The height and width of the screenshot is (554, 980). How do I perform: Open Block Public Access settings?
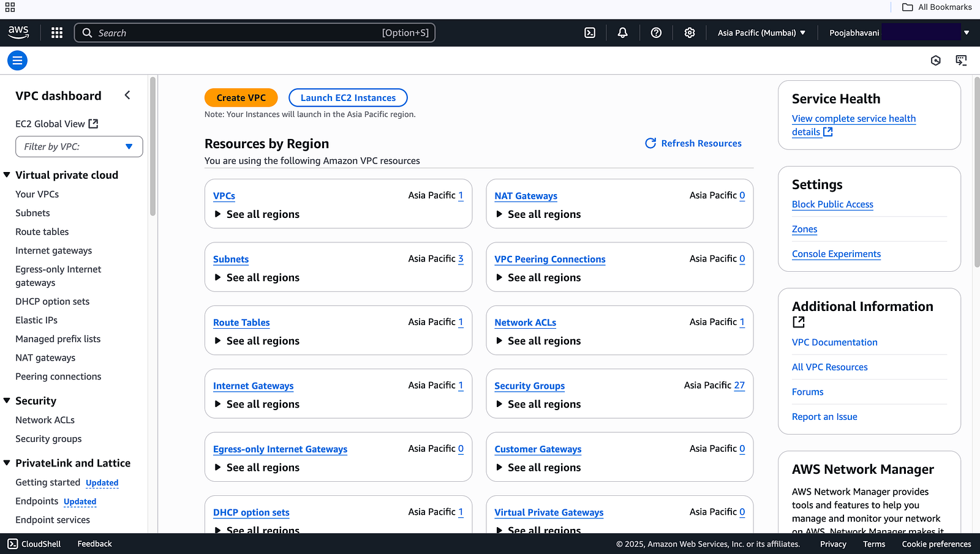[x=832, y=204]
